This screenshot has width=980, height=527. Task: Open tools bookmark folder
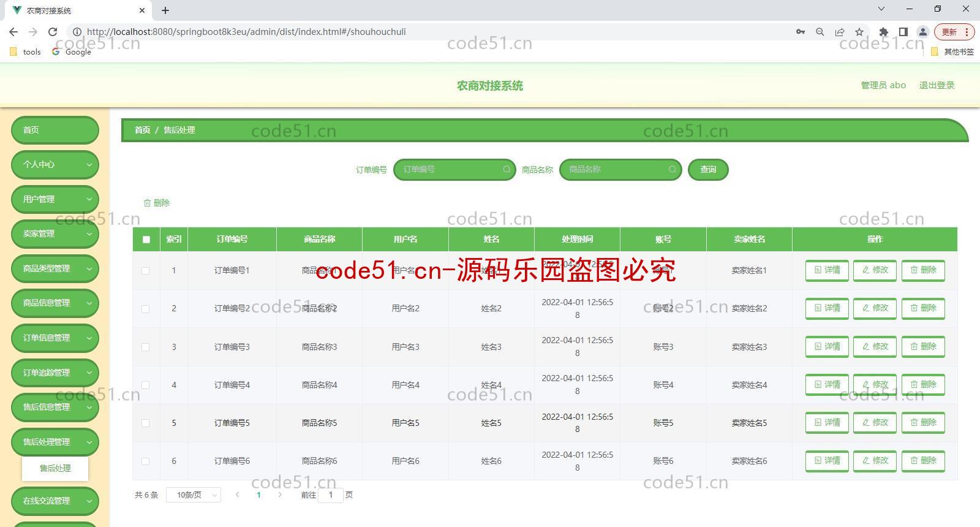pyautogui.click(x=26, y=52)
